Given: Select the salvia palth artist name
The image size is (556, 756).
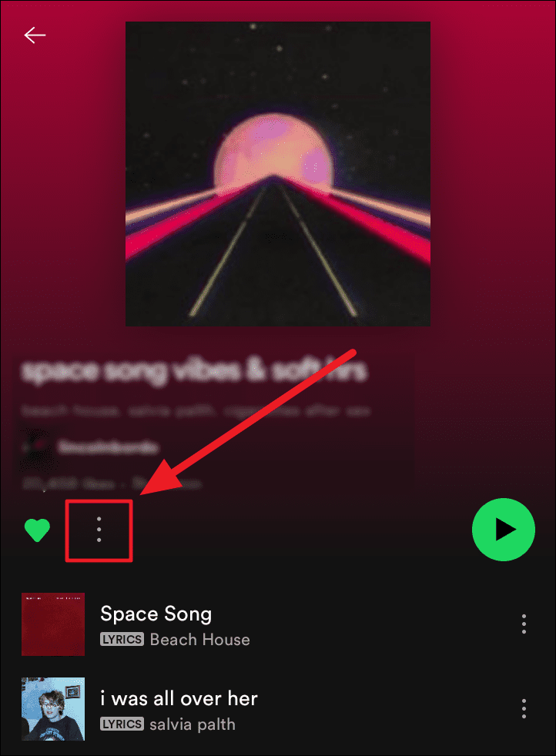Looking at the screenshot, I should (x=193, y=724).
